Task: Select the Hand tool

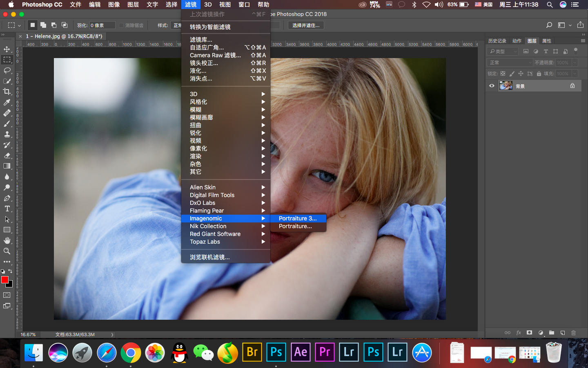Action: click(x=7, y=240)
